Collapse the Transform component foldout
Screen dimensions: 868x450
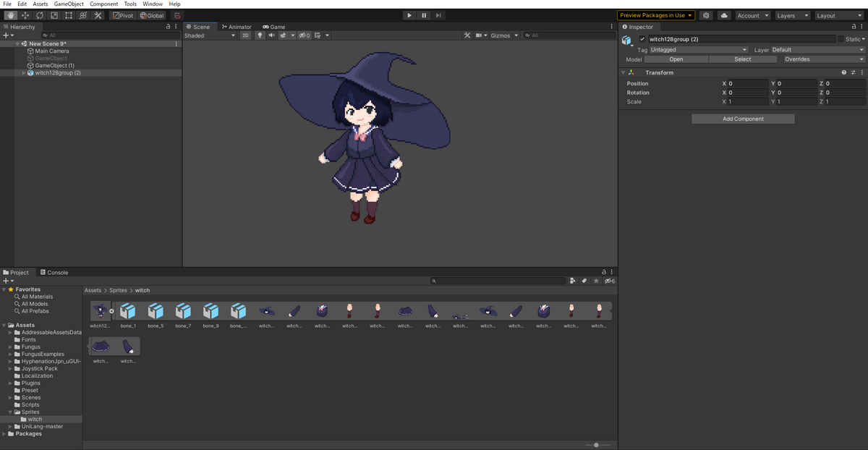[624, 72]
